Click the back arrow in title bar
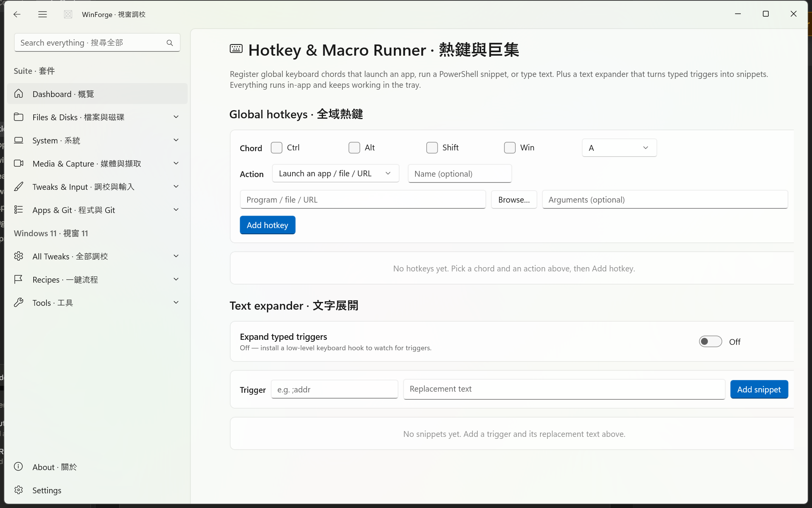The image size is (812, 508). pyautogui.click(x=17, y=14)
